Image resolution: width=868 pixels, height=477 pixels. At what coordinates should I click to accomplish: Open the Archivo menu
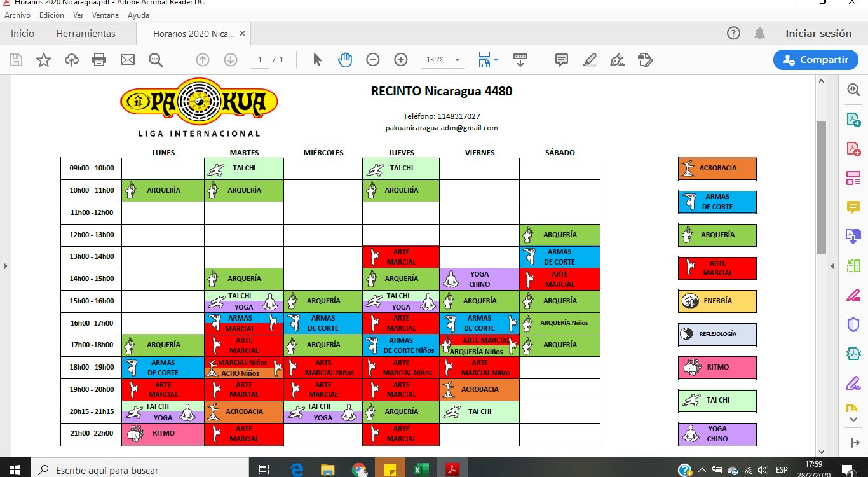tap(17, 15)
